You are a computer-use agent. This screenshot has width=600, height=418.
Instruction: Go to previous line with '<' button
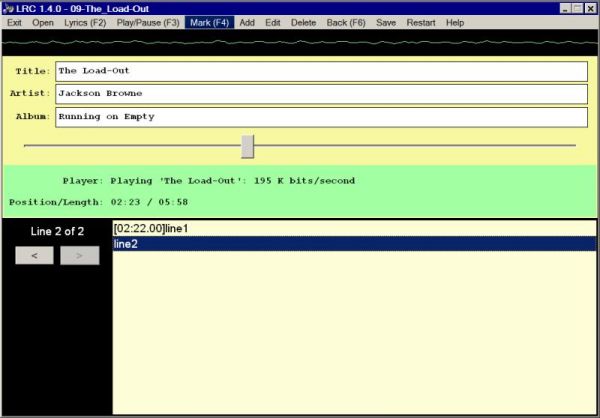pyautogui.click(x=34, y=255)
